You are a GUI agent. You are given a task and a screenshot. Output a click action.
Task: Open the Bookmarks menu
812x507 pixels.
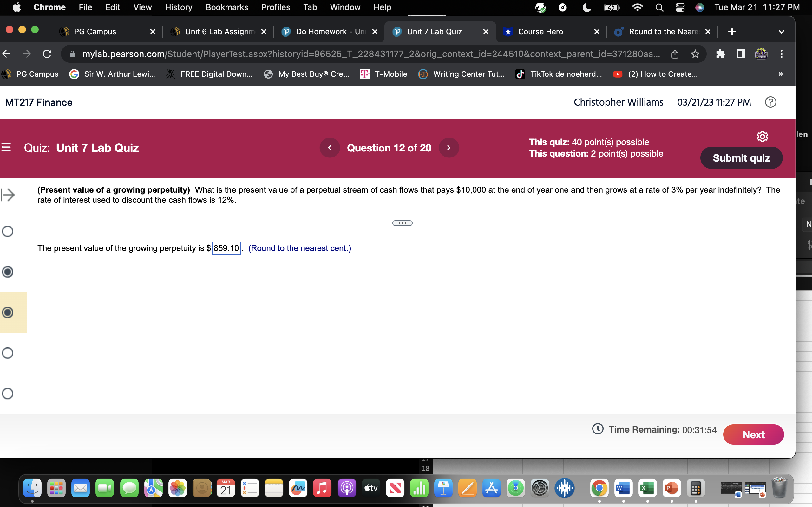coord(227,7)
